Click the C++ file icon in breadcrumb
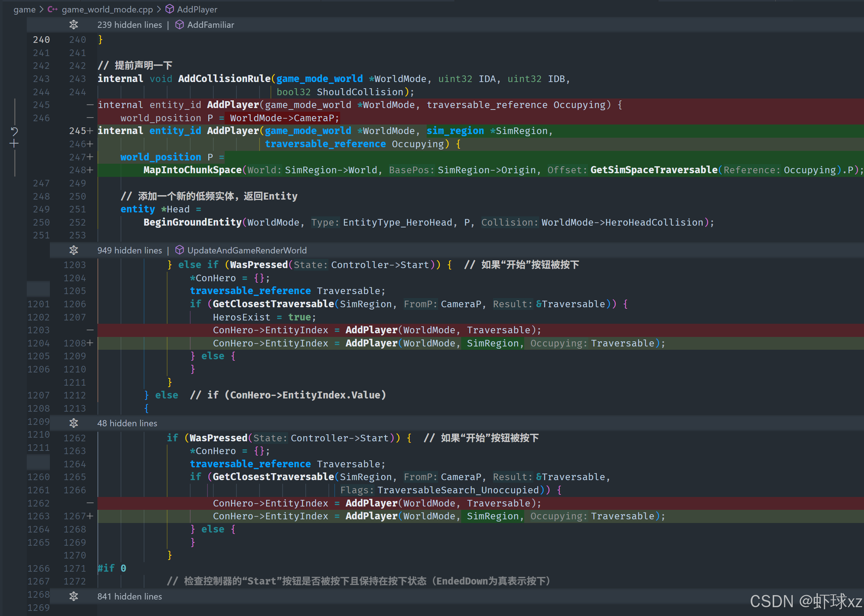 (x=52, y=9)
